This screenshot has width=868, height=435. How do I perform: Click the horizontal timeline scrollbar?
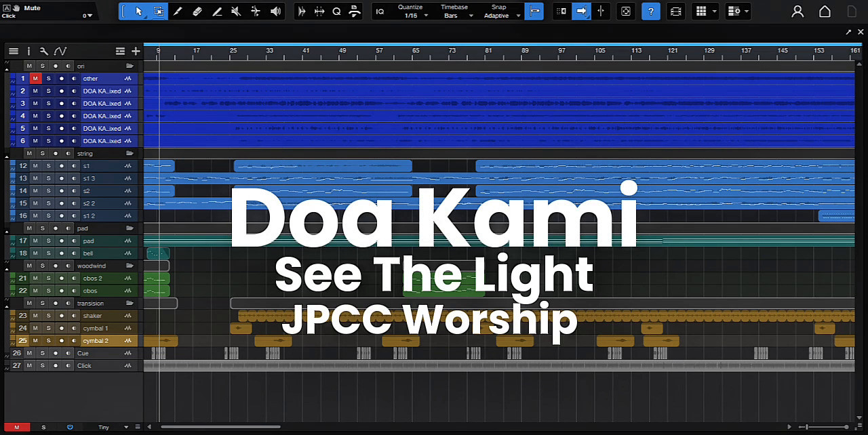(221, 427)
